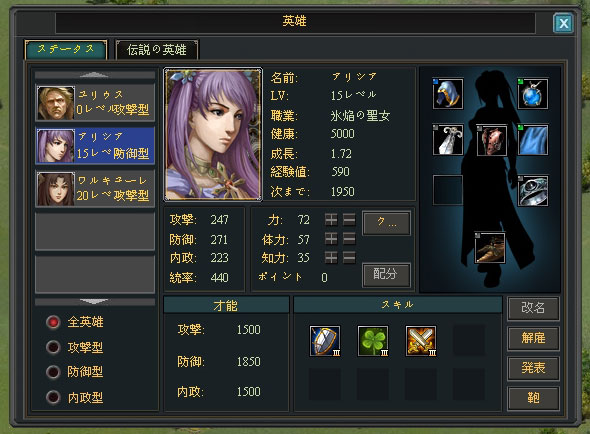Select the crossed swords skill icon
The height and width of the screenshot is (434, 590).
pos(421,341)
